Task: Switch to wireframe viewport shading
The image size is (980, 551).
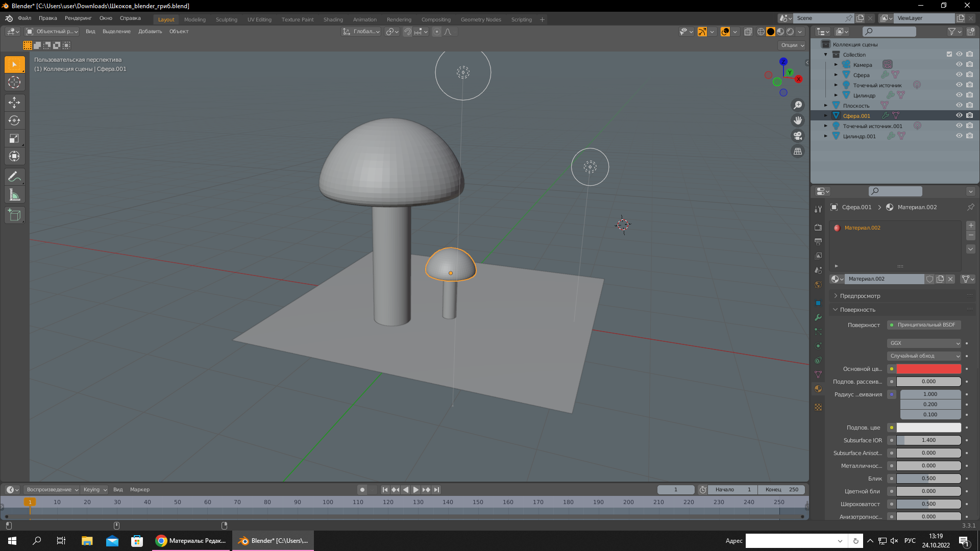Action: click(x=761, y=32)
